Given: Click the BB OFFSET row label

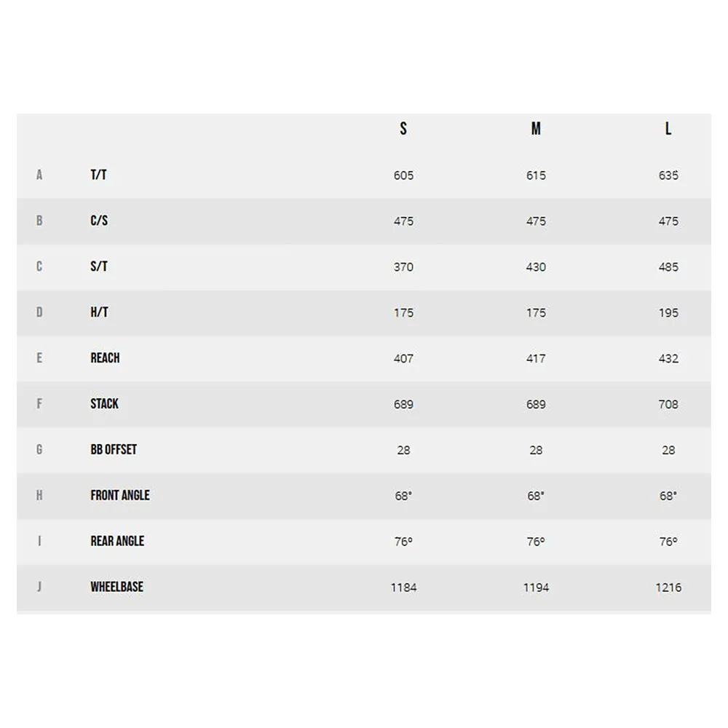Looking at the screenshot, I should [114, 449].
